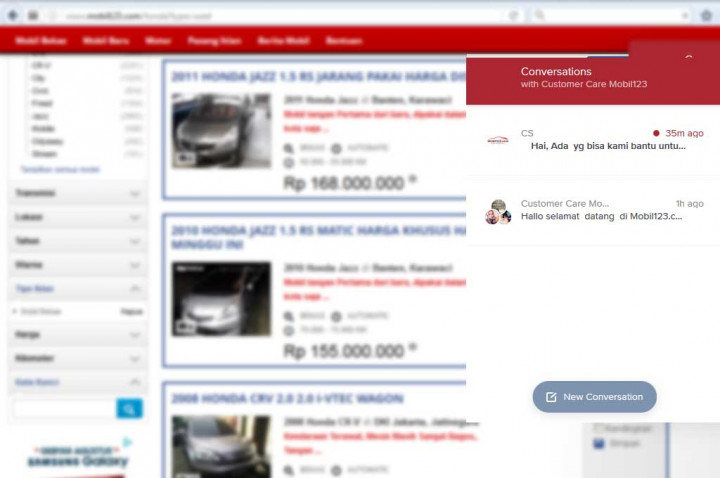
Task: Click the camera icon on the 2011 Jazz photo
Action: (186, 159)
